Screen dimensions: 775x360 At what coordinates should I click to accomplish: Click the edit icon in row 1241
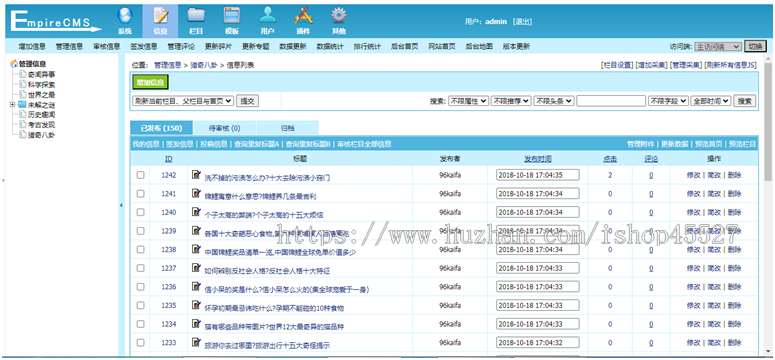click(x=196, y=193)
